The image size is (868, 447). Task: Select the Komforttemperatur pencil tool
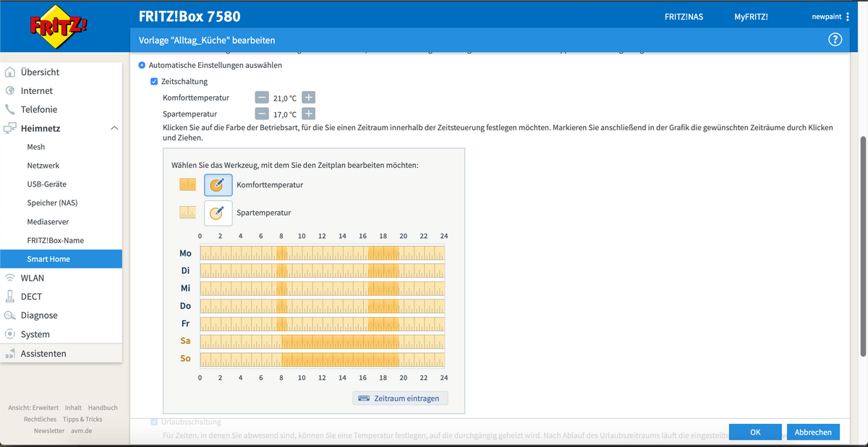click(218, 184)
